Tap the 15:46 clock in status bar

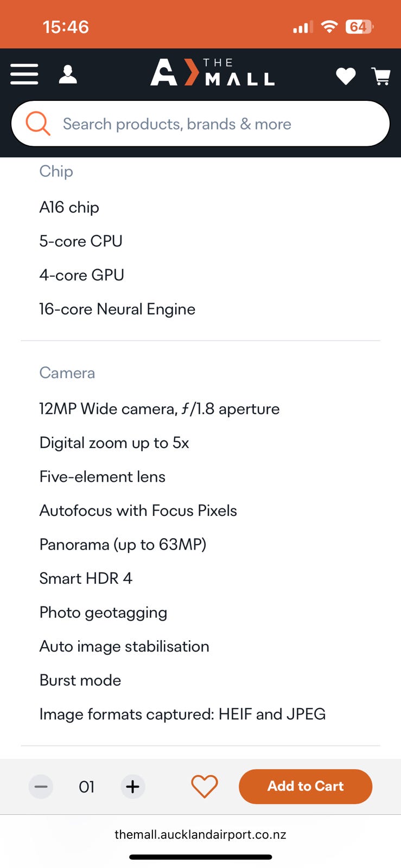(66, 27)
